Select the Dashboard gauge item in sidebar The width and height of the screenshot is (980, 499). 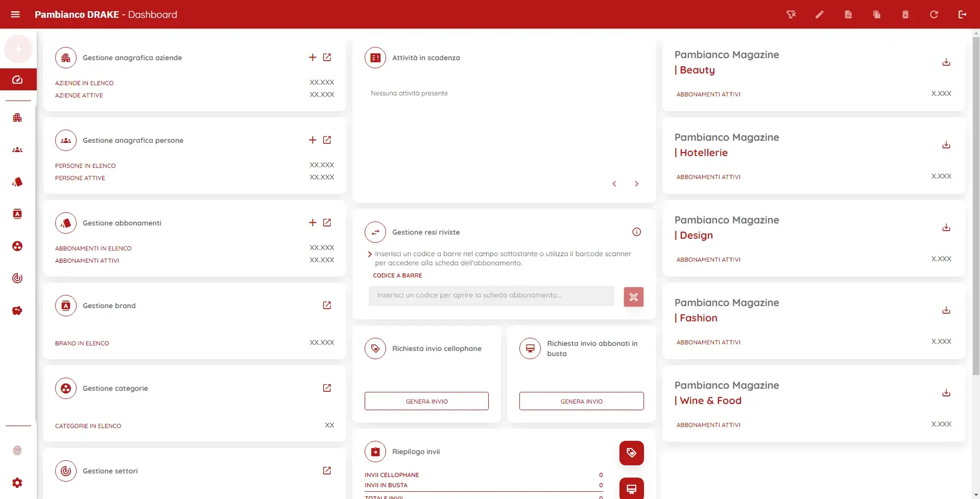click(18, 80)
